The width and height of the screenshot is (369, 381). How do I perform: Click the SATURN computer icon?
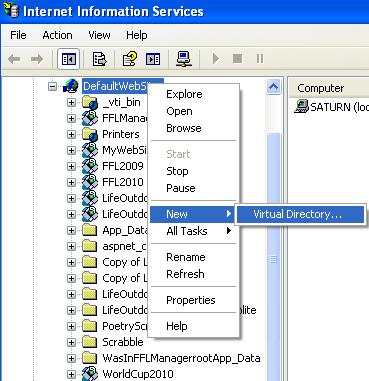301,107
